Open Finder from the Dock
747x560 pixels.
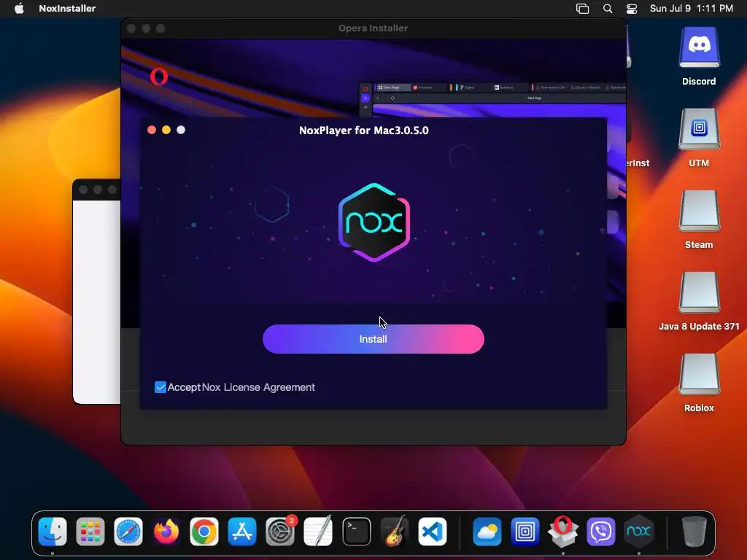[x=53, y=532]
